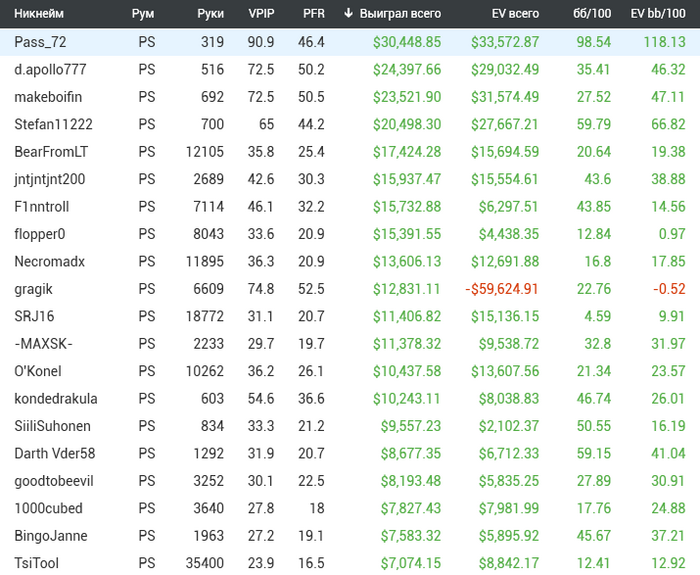
Task: Click room PS in Pass_72 row
Action: (x=147, y=42)
